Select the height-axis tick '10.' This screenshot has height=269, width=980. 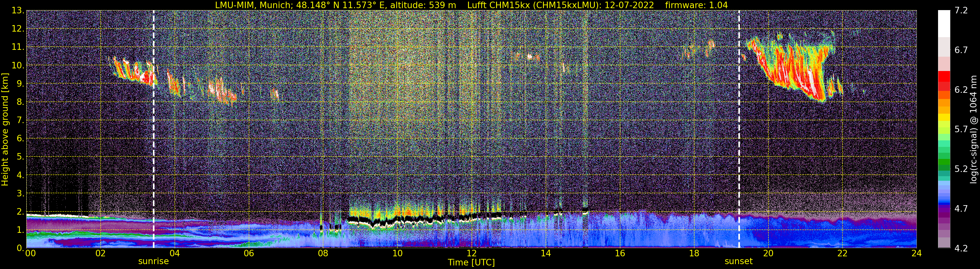(18, 65)
